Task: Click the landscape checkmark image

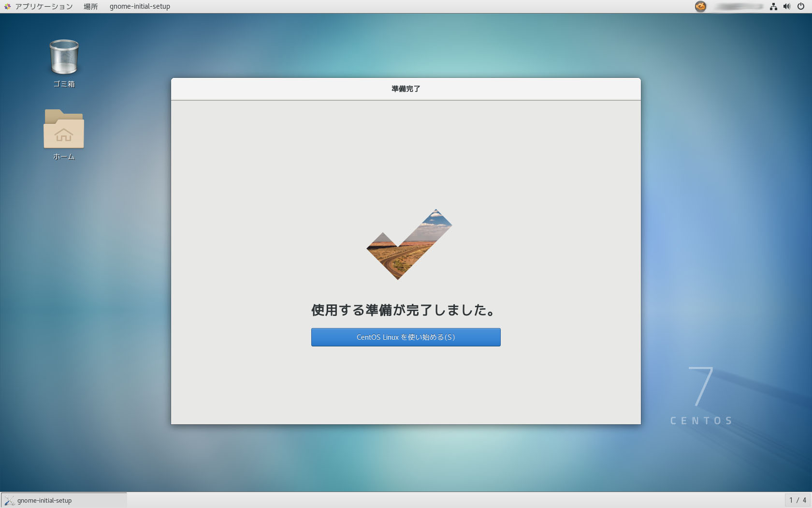Action: tap(409, 244)
